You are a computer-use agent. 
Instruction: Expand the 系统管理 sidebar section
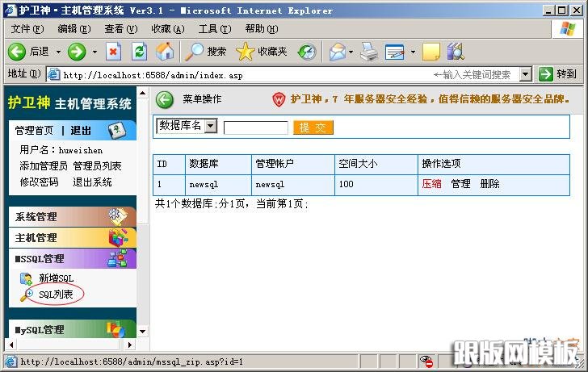click(x=73, y=216)
